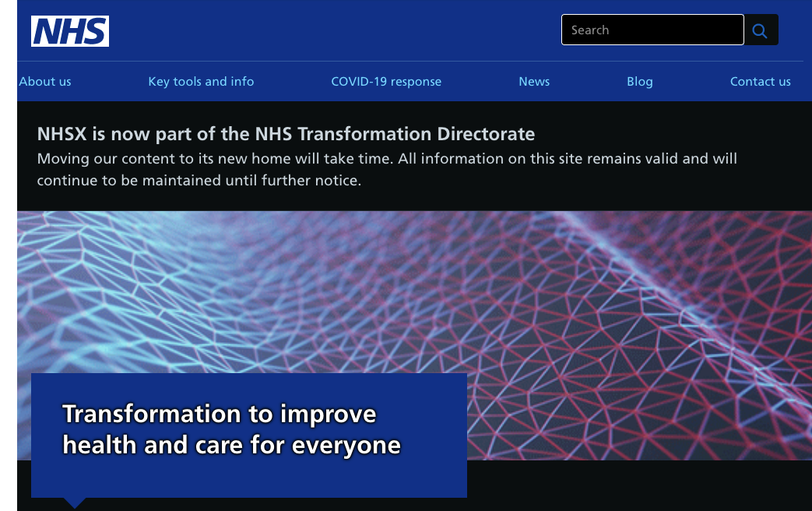Click the magnifying glass search button
812x511 pixels.
tap(761, 30)
